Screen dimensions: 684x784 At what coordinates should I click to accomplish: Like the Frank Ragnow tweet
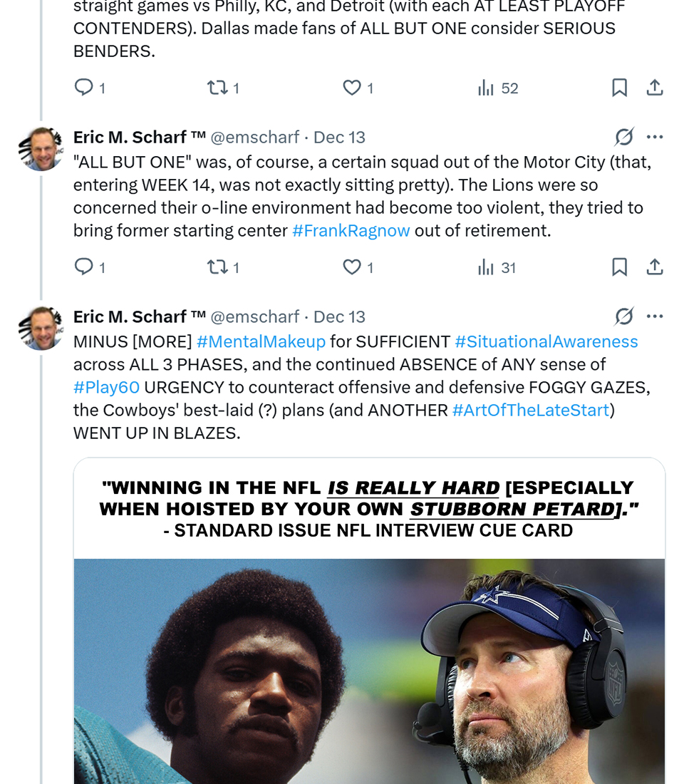[x=352, y=267]
